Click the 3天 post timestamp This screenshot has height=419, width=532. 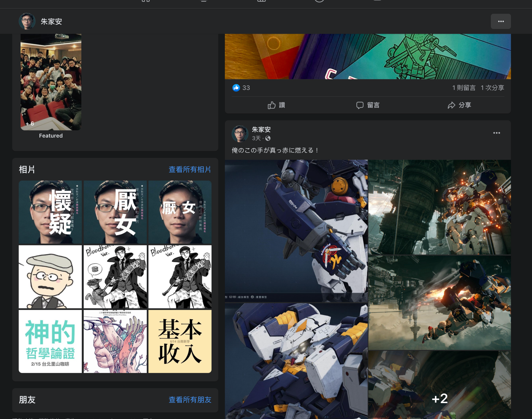pyautogui.click(x=256, y=138)
